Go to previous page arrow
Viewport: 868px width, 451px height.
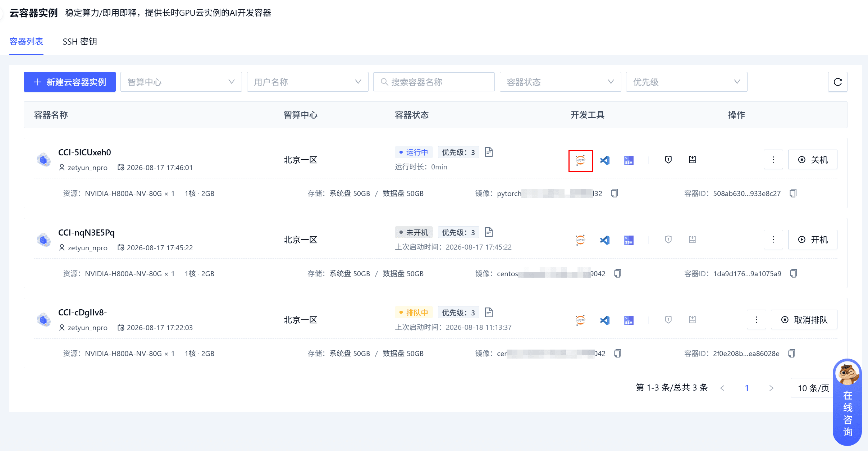(723, 388)
